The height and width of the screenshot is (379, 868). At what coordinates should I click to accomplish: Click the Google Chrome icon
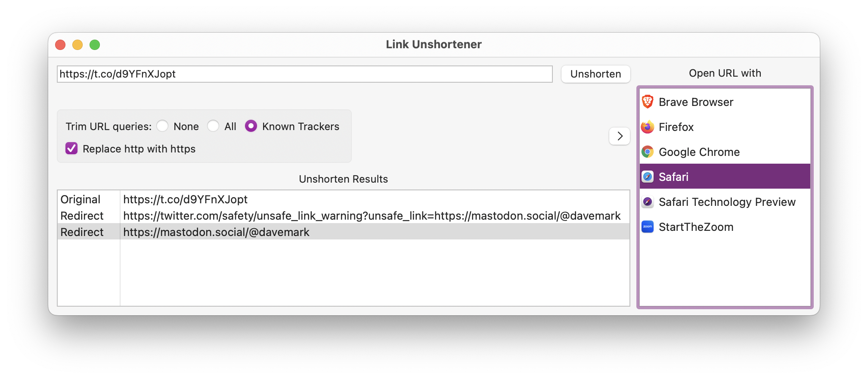coord(648,152)
